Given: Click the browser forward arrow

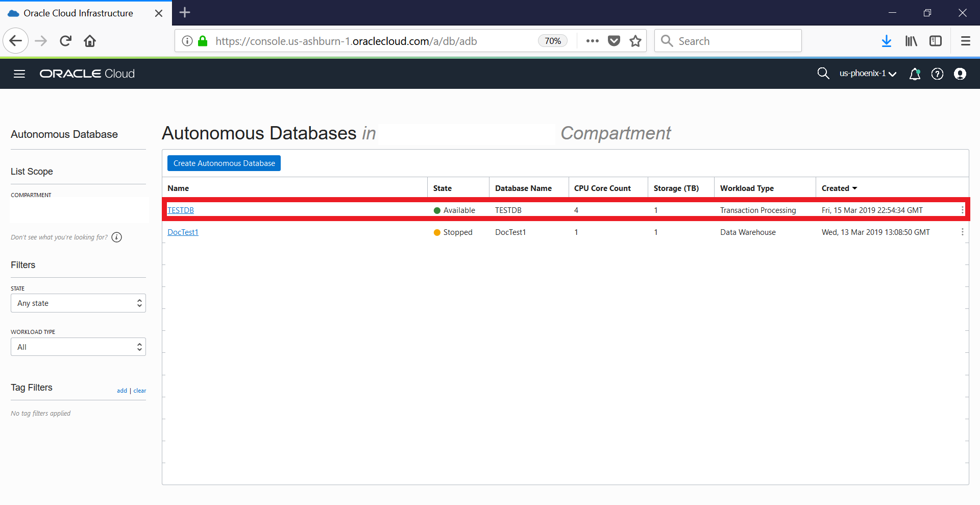Looking at the screenshot, I should pyautogui.click(x=41, y=41).
